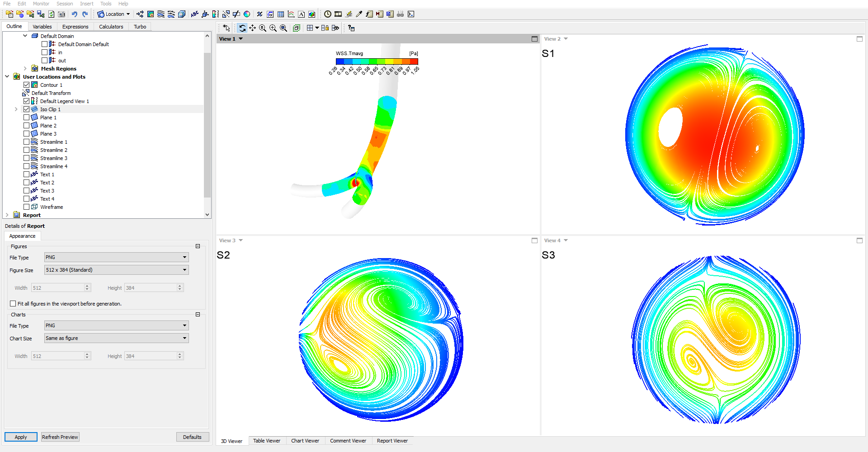The width and height of the screenshot is (868, 452).
Task: Open the Chart Viewer tab
Action: click(x=305, y=441)
